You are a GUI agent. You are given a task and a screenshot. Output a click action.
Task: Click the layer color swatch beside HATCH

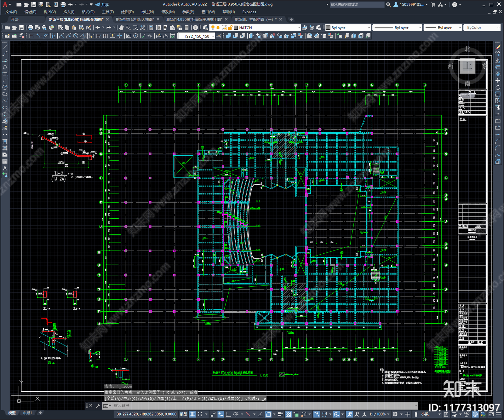click(236, 28)
